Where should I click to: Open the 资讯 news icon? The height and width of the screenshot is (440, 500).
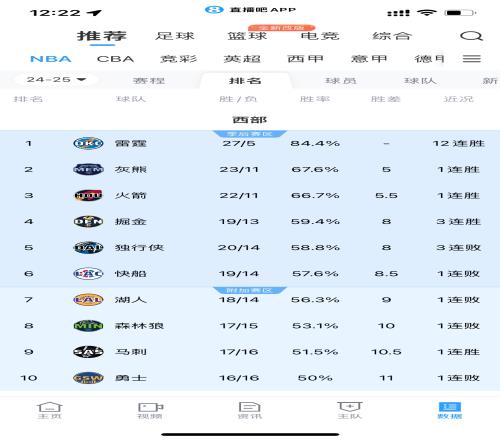pyautogui.click(x=250, y=410)
